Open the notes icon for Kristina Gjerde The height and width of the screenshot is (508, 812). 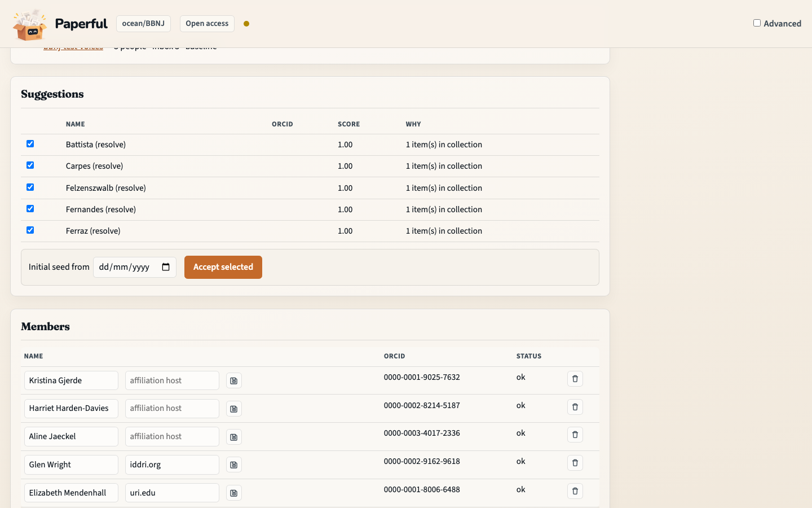pos(234,381)
